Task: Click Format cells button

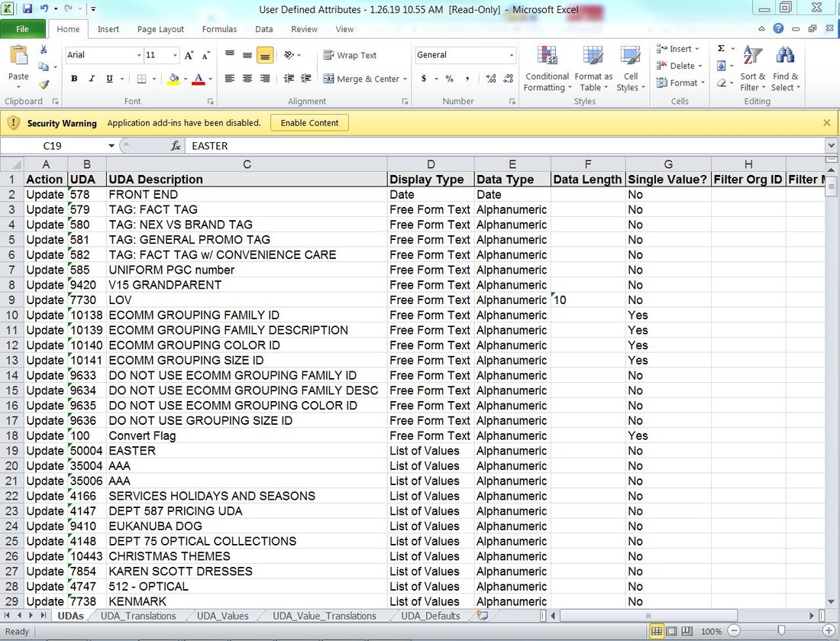Action: pyautogui.click(x=681, y=83)
